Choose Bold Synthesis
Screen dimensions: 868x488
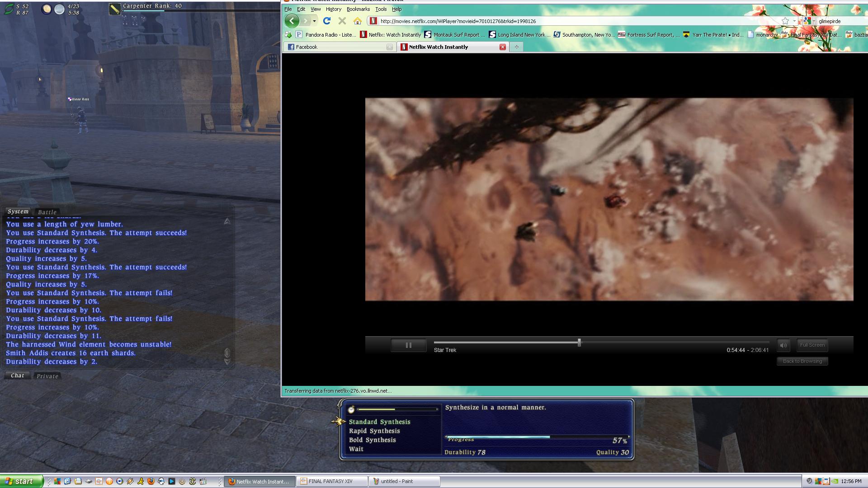coord(372,440)
